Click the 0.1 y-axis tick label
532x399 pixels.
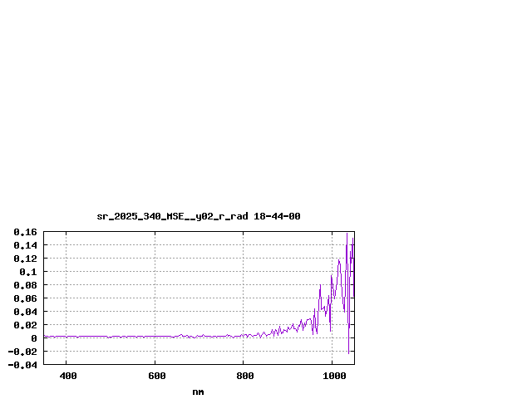[x=28, y=272]
